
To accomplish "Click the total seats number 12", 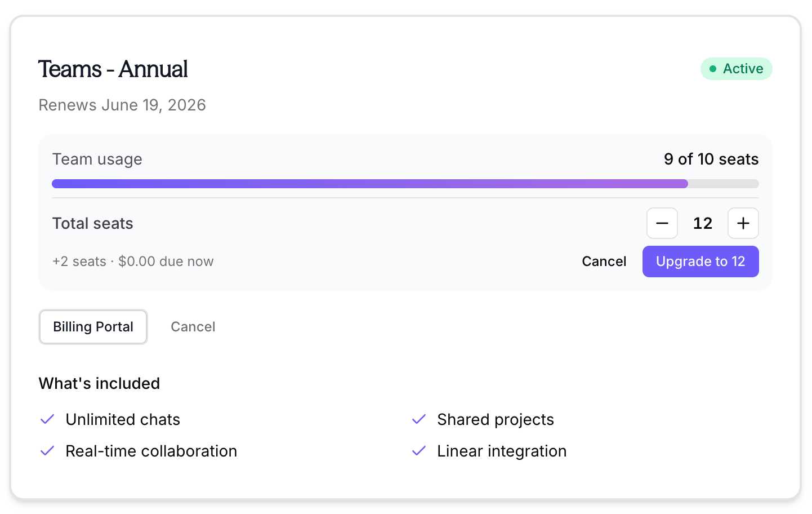I will [702, 223].
